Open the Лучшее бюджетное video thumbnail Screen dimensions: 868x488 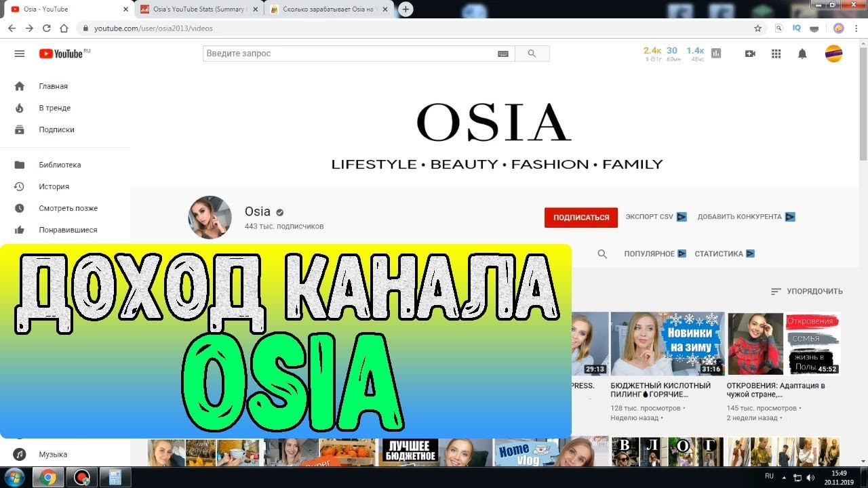click(436, 451)
